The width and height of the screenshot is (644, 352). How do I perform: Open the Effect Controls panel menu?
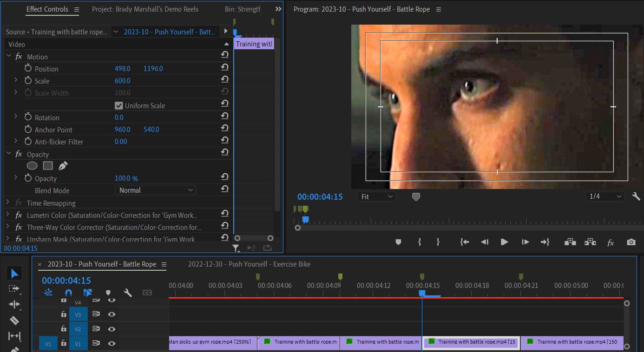pos(77,9)
